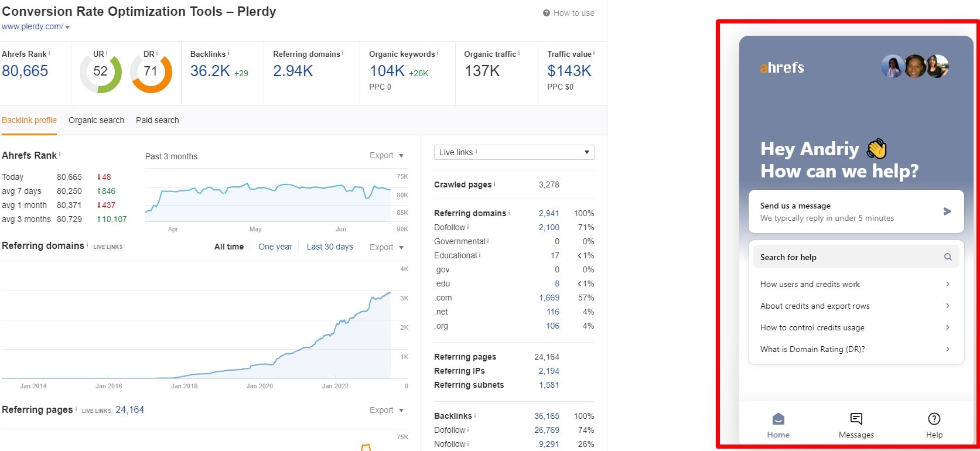Click info icon next to Backlinks header metric
The width and height of the screenshot is (980, 451).
[228, 53]
